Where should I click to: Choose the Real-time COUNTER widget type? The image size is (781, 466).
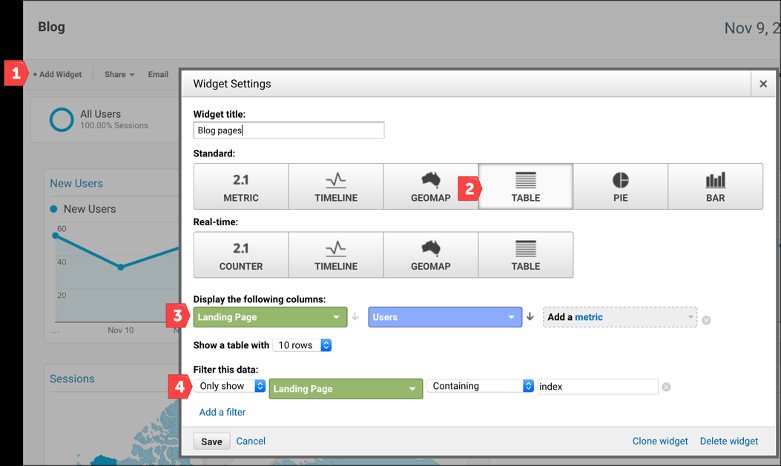pyautogui.click(x=241, y=255)
